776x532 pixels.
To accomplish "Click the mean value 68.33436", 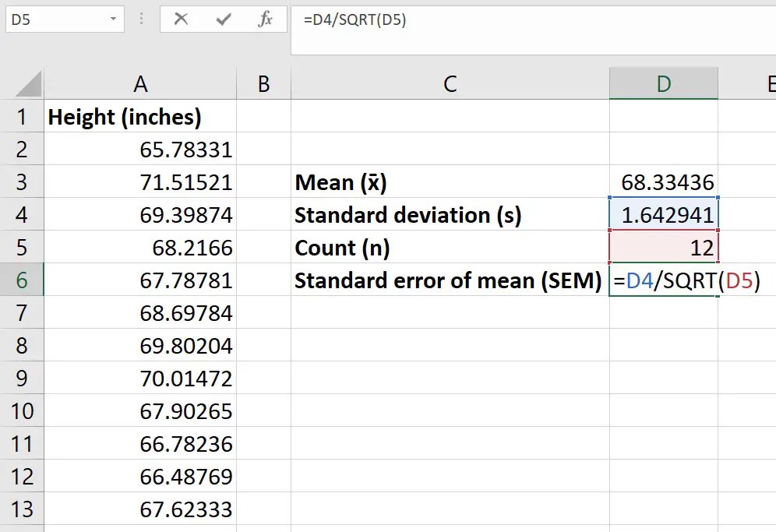I will pos(664,181).
